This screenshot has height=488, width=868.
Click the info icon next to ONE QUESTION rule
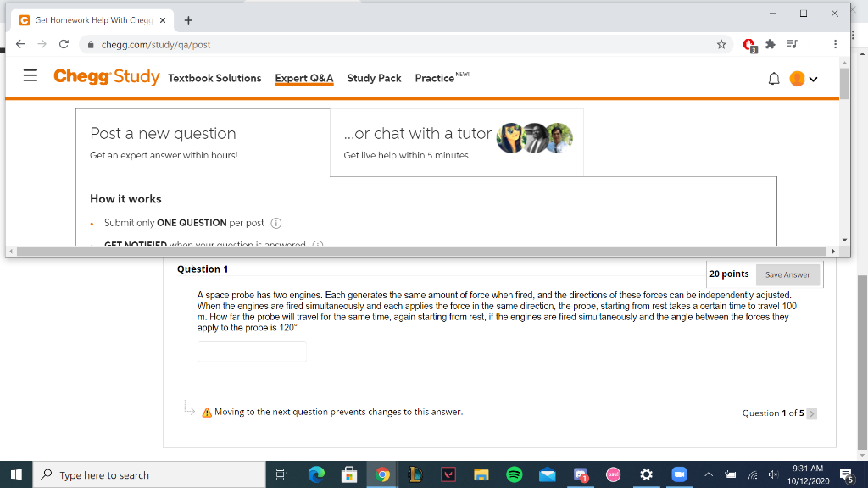point(275,223)
